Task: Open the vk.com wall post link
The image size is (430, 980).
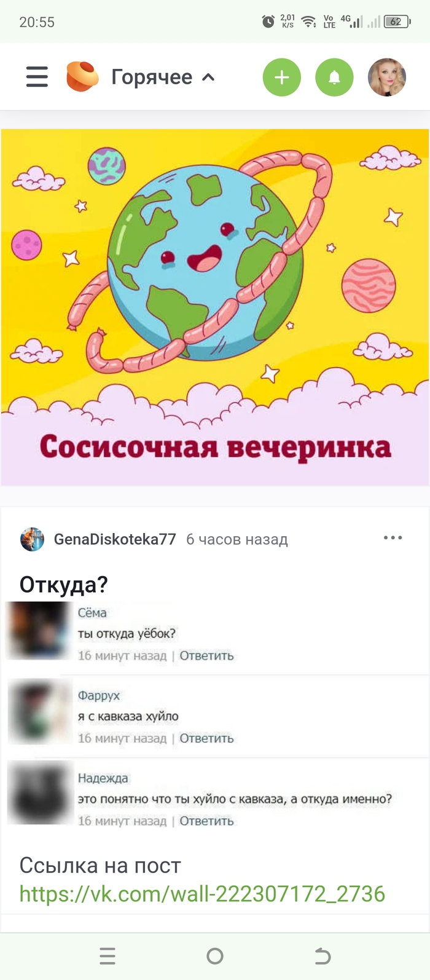Action: click(x=202, y=893)
